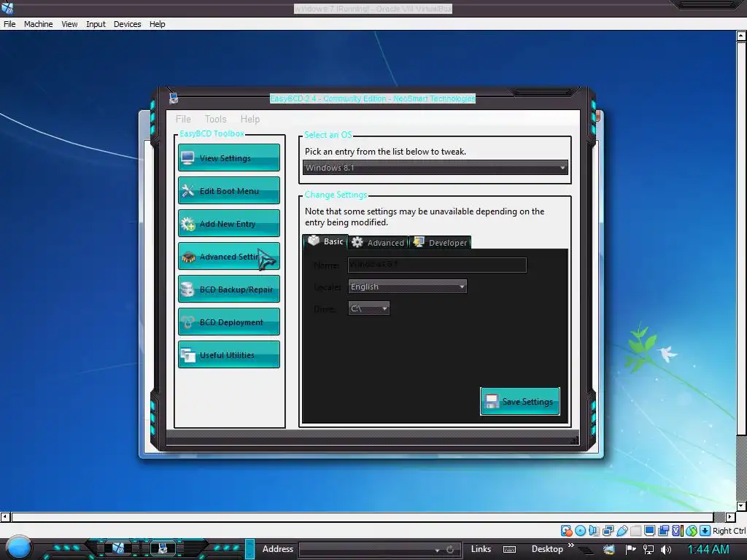Open VirtualBox Input menu
The width and height of the screenshot is (747, 560).
[x=96, y=24]
